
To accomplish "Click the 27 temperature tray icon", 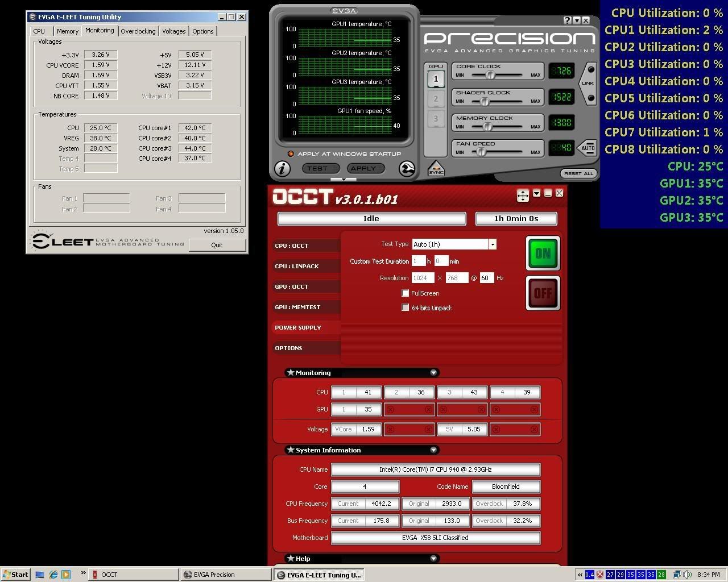I will (x=610, y=575).
